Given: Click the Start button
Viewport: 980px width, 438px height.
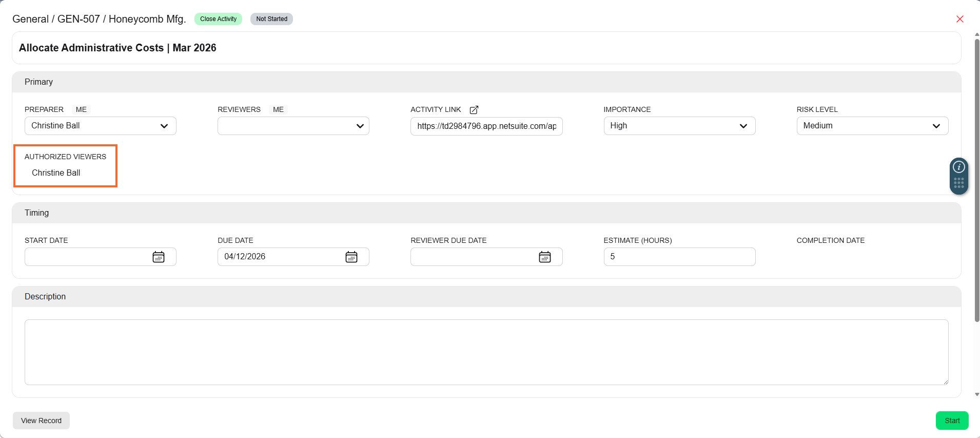Looking at the screenshot, I should coord(952,421).
